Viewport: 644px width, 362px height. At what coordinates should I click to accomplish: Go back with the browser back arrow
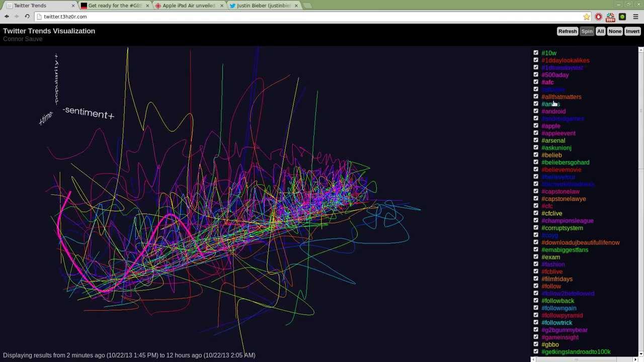7,17
